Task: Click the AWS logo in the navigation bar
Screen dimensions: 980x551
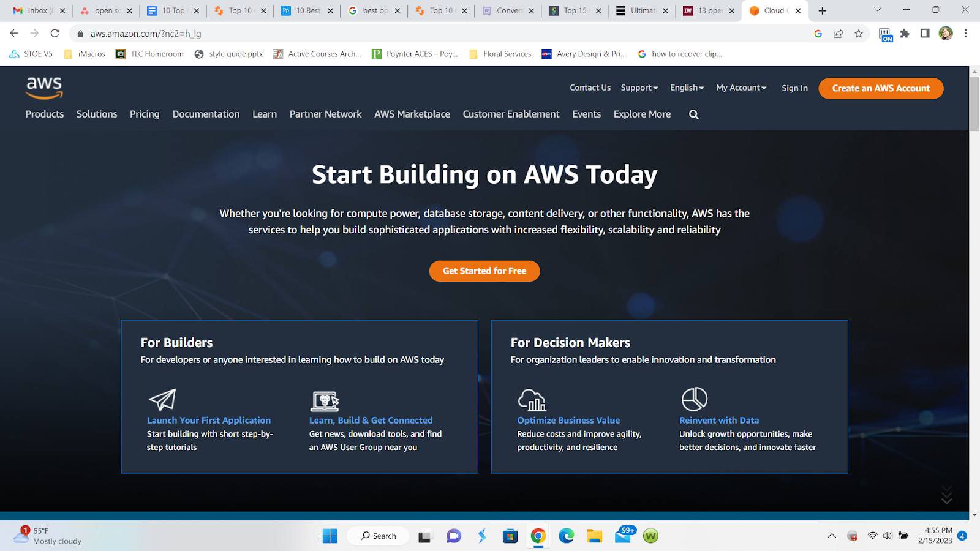Action: (43, 88)
